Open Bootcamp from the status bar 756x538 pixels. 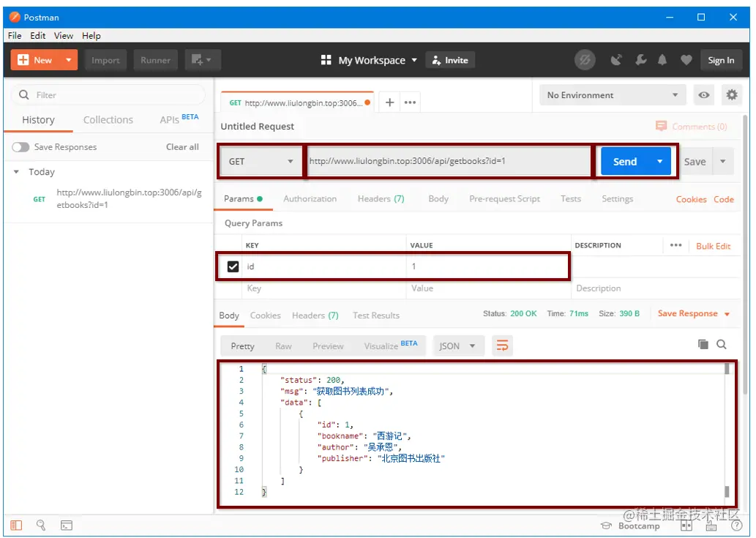pos(630,526)
